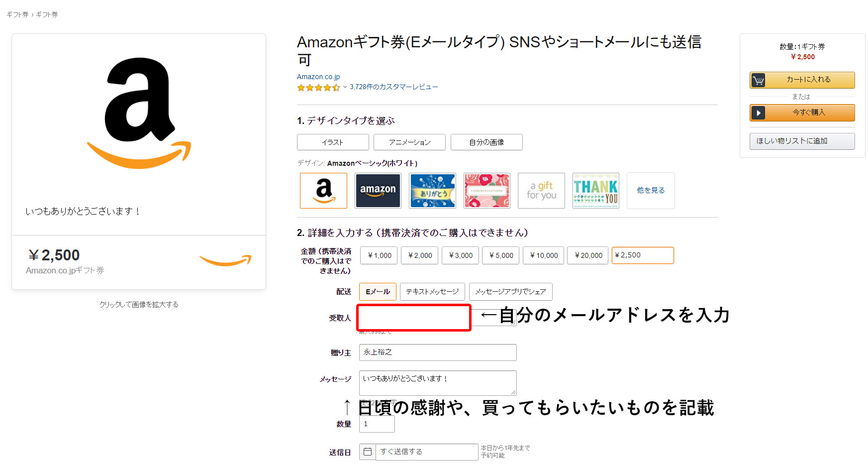Viewport: 868px width, 466px height.
Task: Open 他を見る to view more designs
Action: pos(651,191)
